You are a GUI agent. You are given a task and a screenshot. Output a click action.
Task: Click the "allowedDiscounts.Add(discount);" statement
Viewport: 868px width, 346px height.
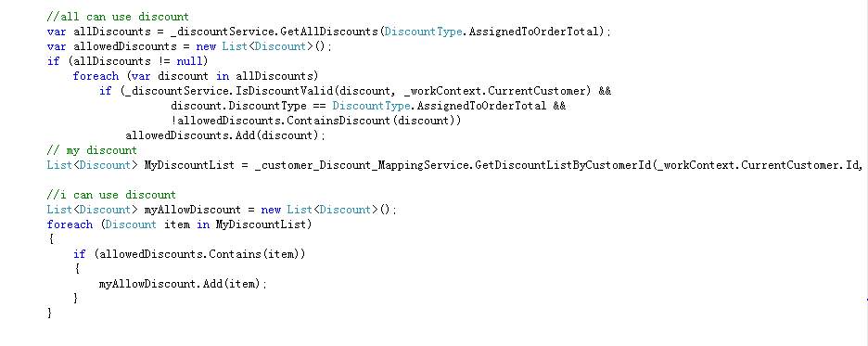coord(225,135)
